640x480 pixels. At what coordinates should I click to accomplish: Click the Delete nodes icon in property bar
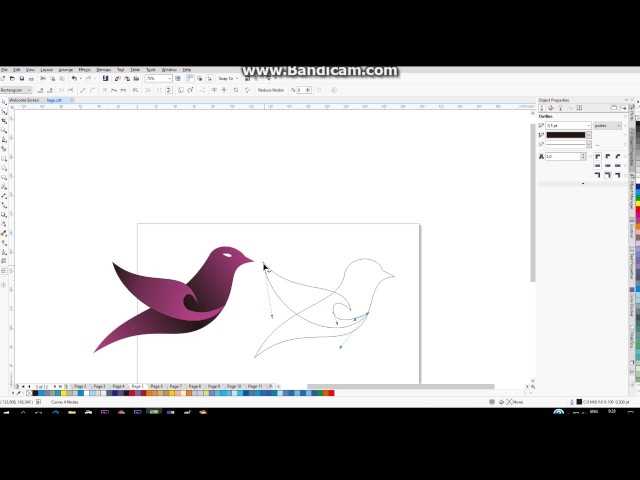click(50, 90)
